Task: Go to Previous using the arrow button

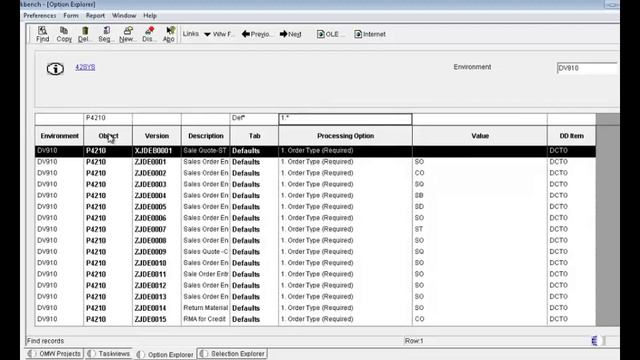Action: tap(256, 34)
